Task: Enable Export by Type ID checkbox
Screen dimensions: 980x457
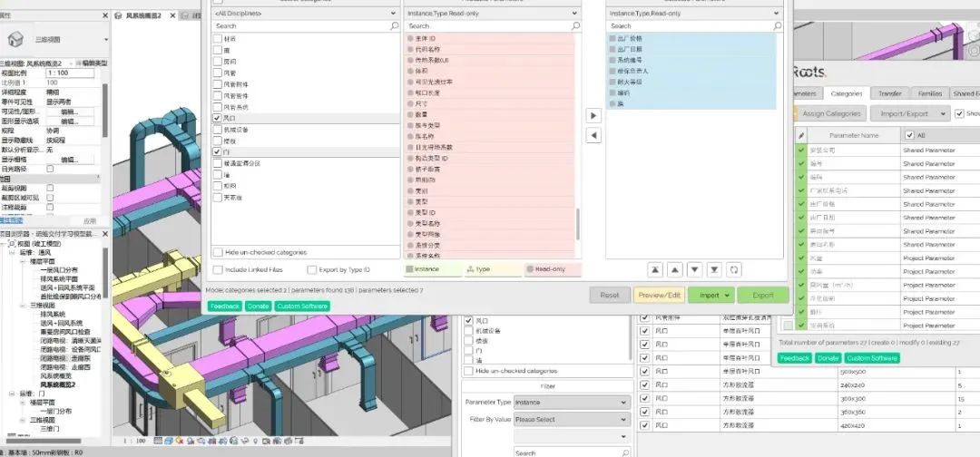Action: click(x=312, y=269)
